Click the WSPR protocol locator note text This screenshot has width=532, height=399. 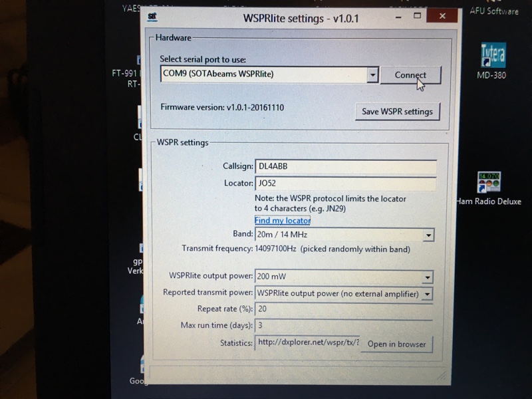click(x=330, y=203)
